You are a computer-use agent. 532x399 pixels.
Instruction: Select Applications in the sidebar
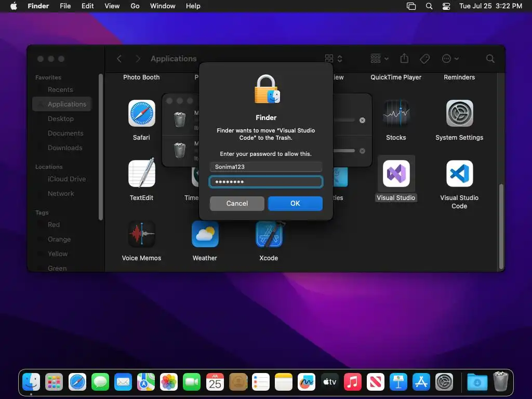coord(62,104)
